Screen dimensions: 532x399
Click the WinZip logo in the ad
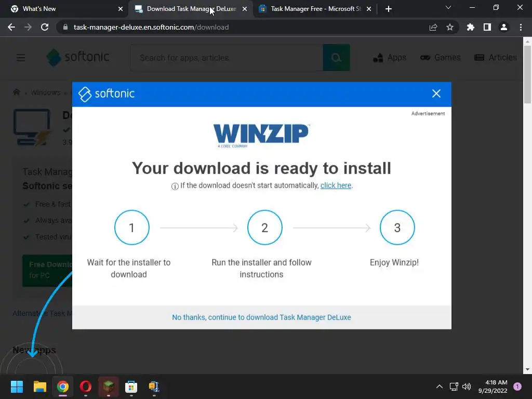tap(261, 136)
